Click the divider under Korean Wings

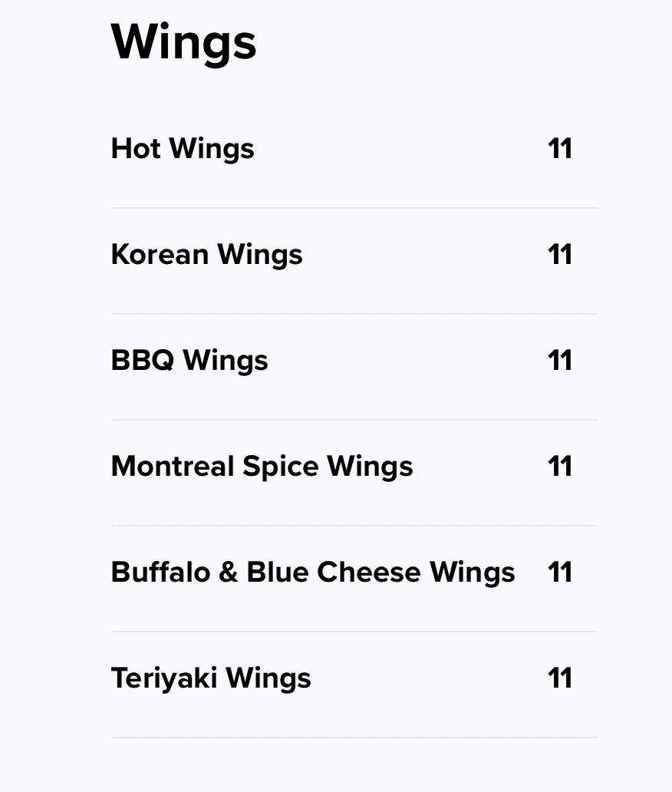354,314
